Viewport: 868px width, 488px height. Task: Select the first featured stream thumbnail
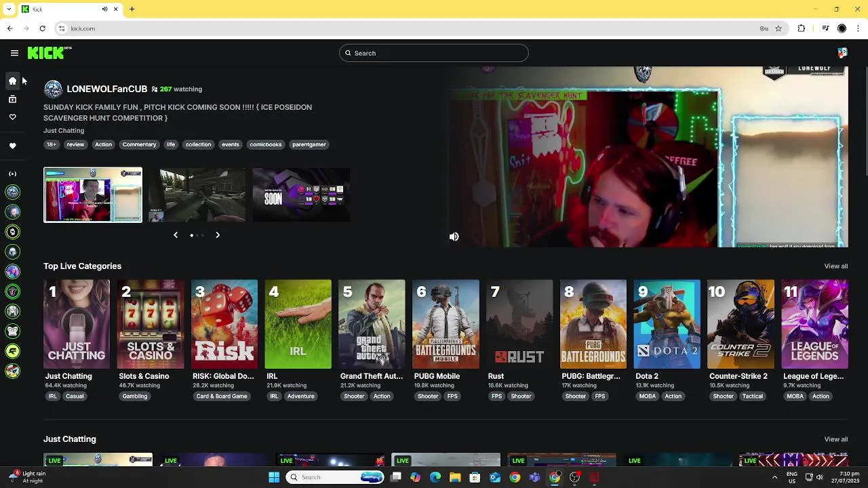coord(93,195)
